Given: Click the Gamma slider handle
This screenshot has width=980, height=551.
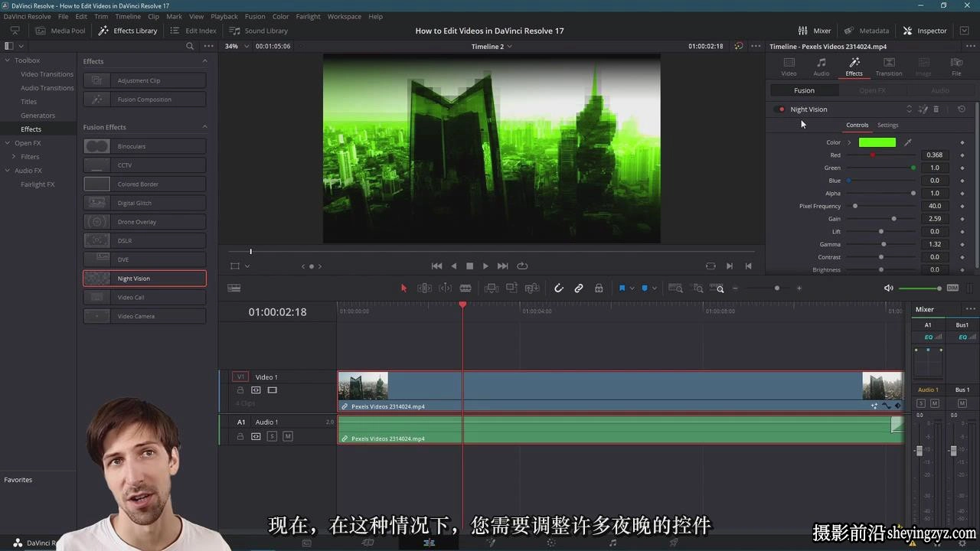Looking at the screenshot, I should click(x=884, y=244).
